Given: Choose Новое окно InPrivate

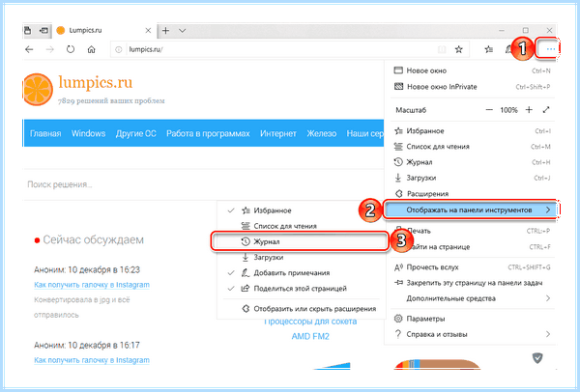Looking at the screenshot, I should click(473, 87).
